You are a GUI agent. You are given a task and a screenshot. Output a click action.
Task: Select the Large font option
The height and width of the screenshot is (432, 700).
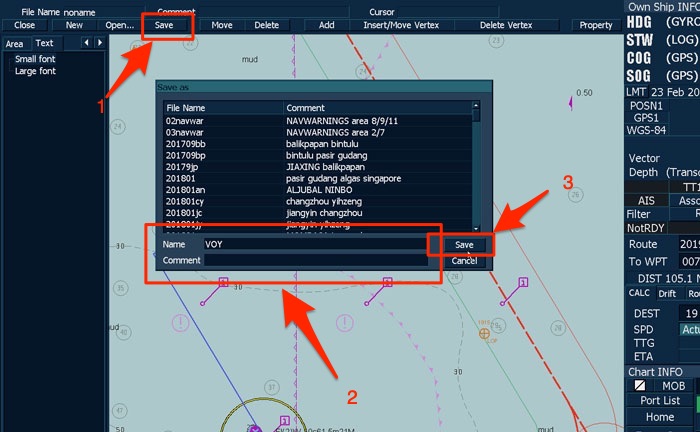(x=35, y=71)
